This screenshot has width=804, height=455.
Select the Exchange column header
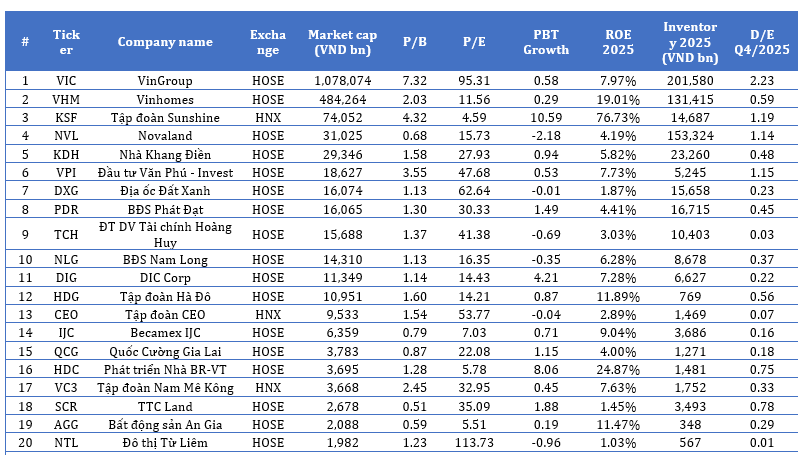coord(267,42)
